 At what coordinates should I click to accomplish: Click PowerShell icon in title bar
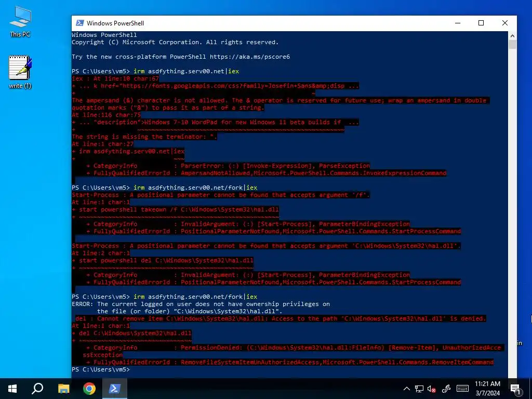[79, 23]
